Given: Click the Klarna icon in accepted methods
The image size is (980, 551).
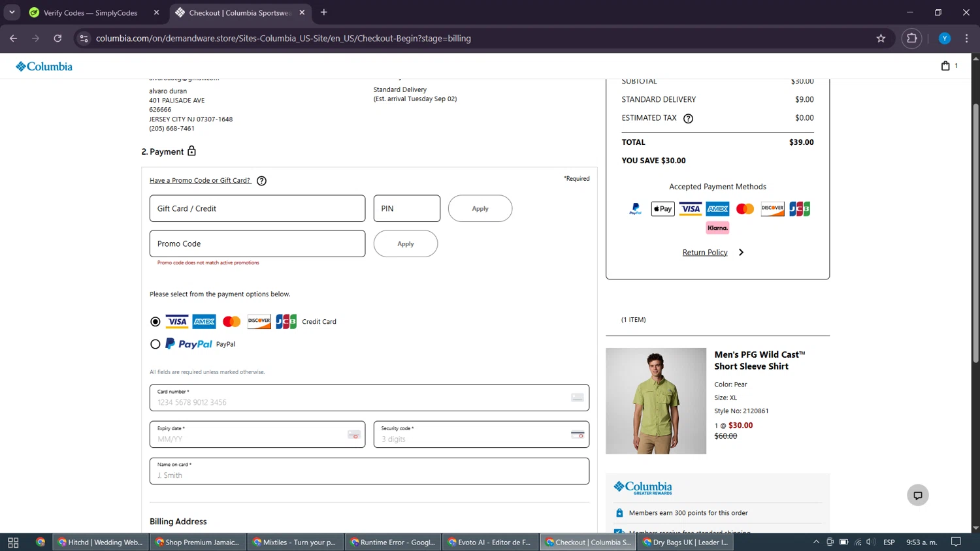Looking at the screenshot, I should click(x=717, y=228).
